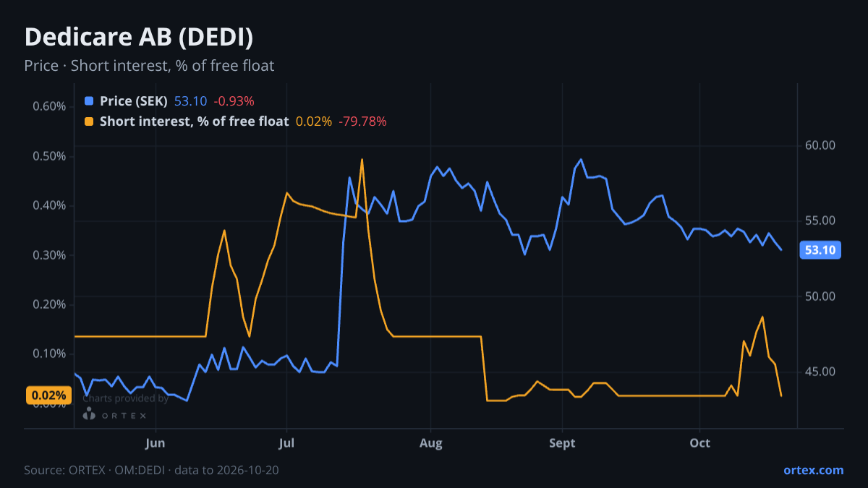This screenshot has height=488, width=868.
Task: Click the blue 53.10 price axis badge
Action: pyautogui.click(x=820, y=250)
